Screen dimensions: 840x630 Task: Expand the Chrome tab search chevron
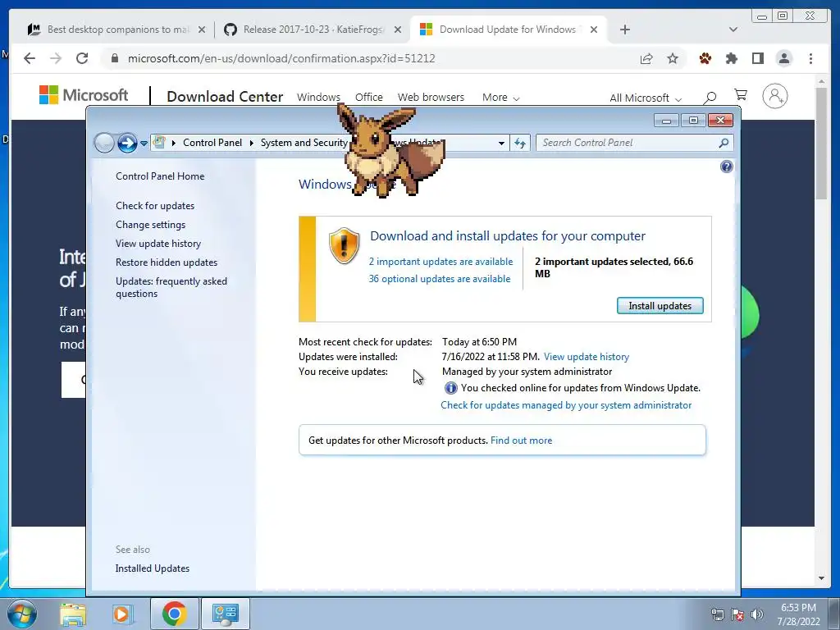tap(733, 30)
